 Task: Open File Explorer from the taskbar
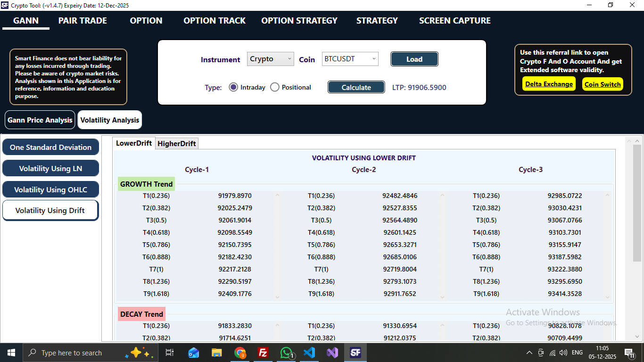(x=216, y=352)
